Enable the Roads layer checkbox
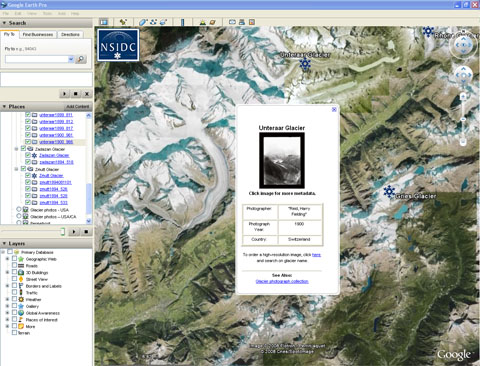 14,265
